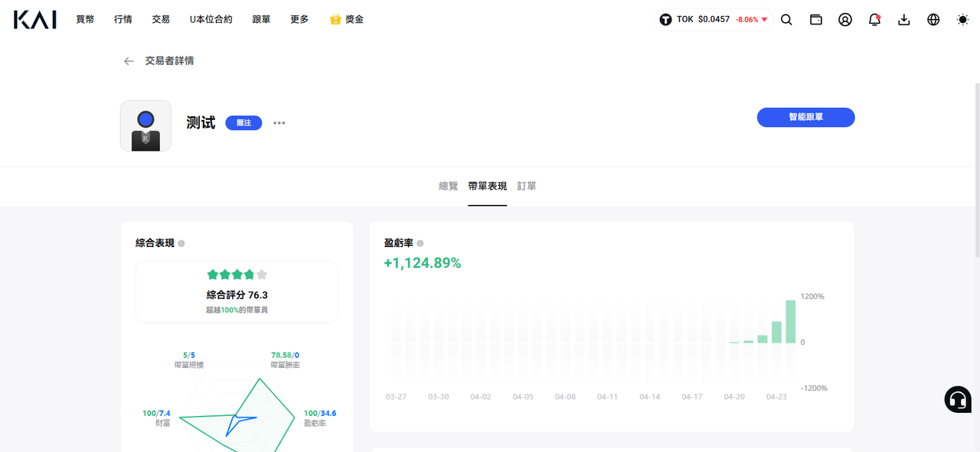The width and height of the screenshot is (980, 452).
Task: Click the 帶單勝率 radar label
Action: (x=285, y=366)
